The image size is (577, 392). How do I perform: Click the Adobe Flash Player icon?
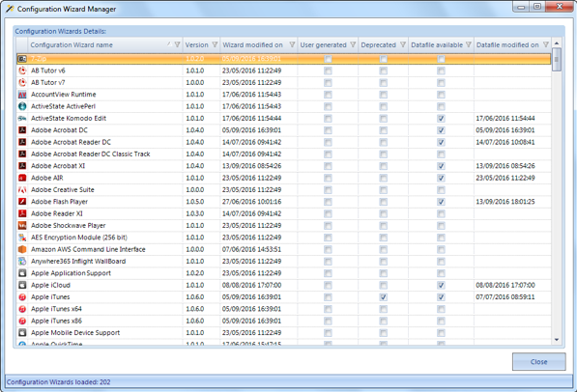[x=22, y=202]
